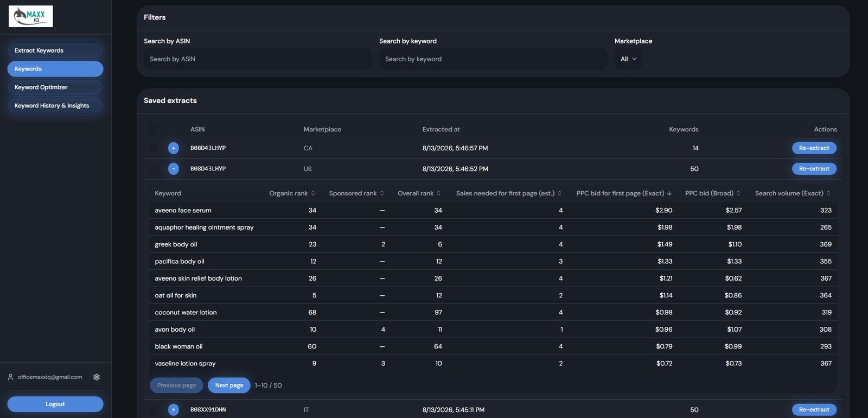Screen dimensions: 868x418
Task: Click the Extracted at column header
Action: click(441, 129)
